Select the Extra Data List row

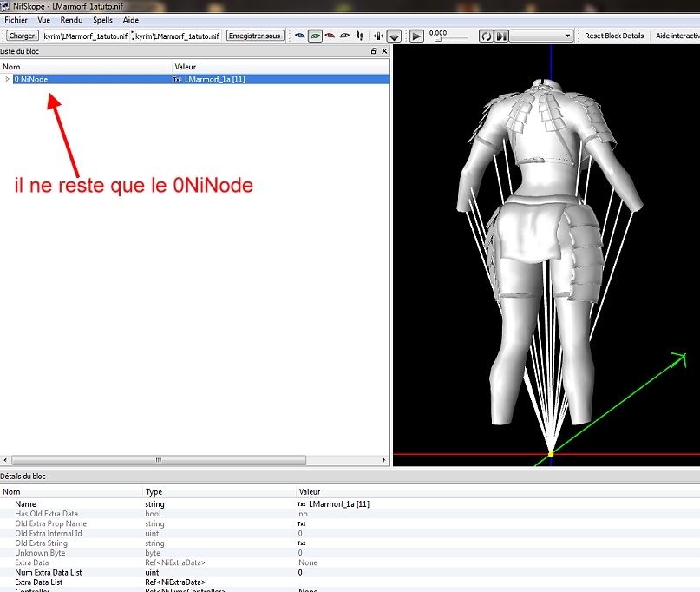350,582
